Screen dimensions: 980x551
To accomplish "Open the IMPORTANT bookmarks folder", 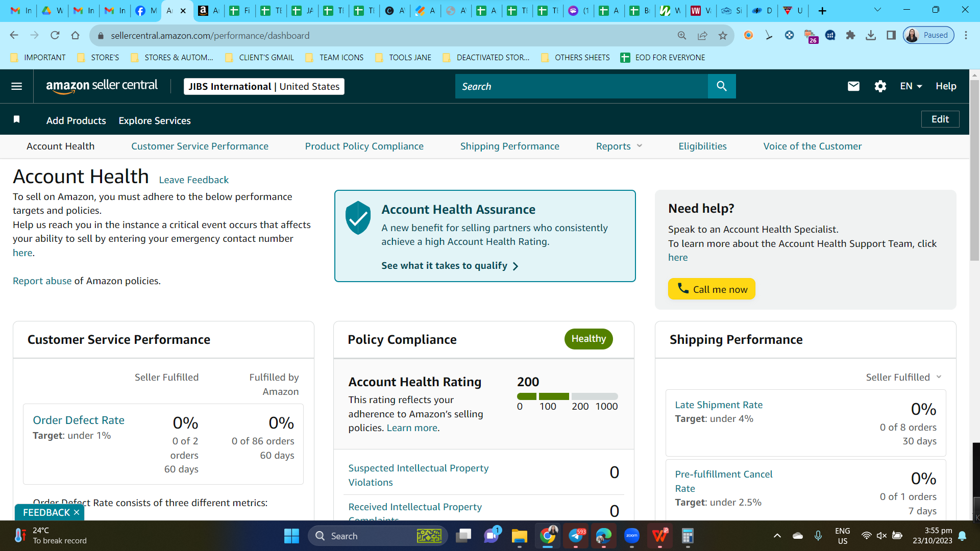I will (x=38, y=58).
